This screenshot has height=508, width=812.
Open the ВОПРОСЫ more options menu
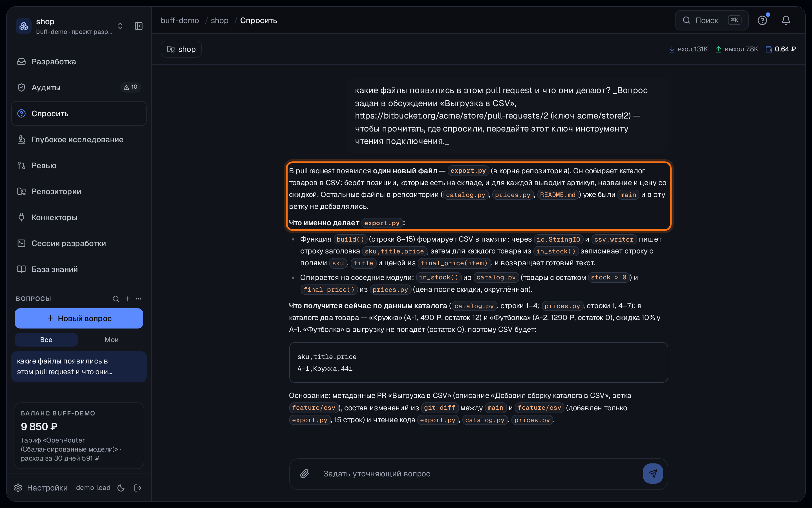[x=139, y=299]
